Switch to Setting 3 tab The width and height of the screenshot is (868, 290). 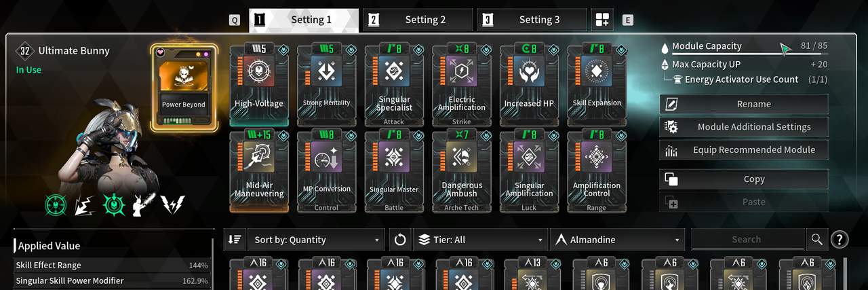[532, 20]
